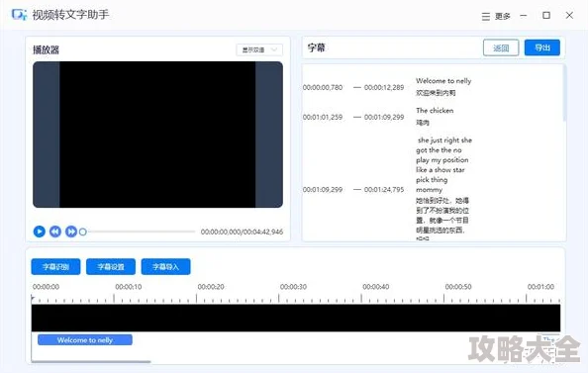
Task: Click the rewind playback icon
Action: click(55, 232)
